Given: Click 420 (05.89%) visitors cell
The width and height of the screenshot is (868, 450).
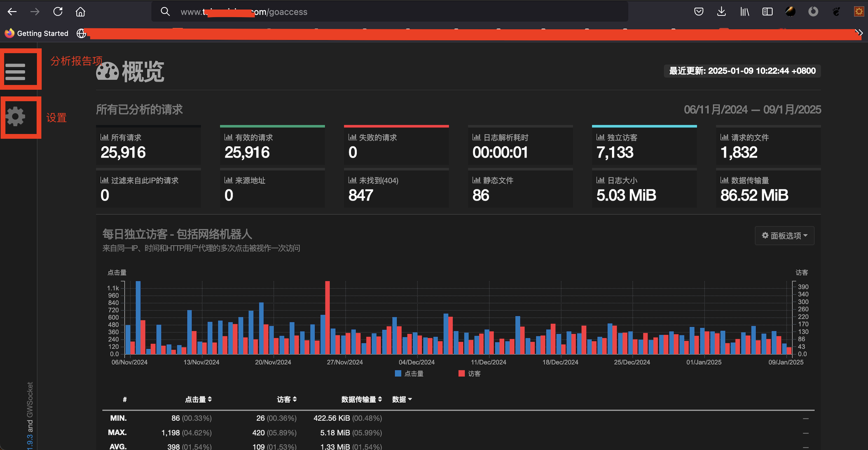Looking at the screenshot, I should (274, 433).
